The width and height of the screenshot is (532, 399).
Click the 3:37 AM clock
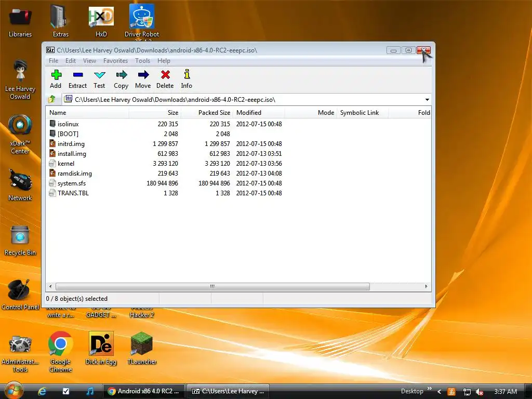tap(506, 392)
